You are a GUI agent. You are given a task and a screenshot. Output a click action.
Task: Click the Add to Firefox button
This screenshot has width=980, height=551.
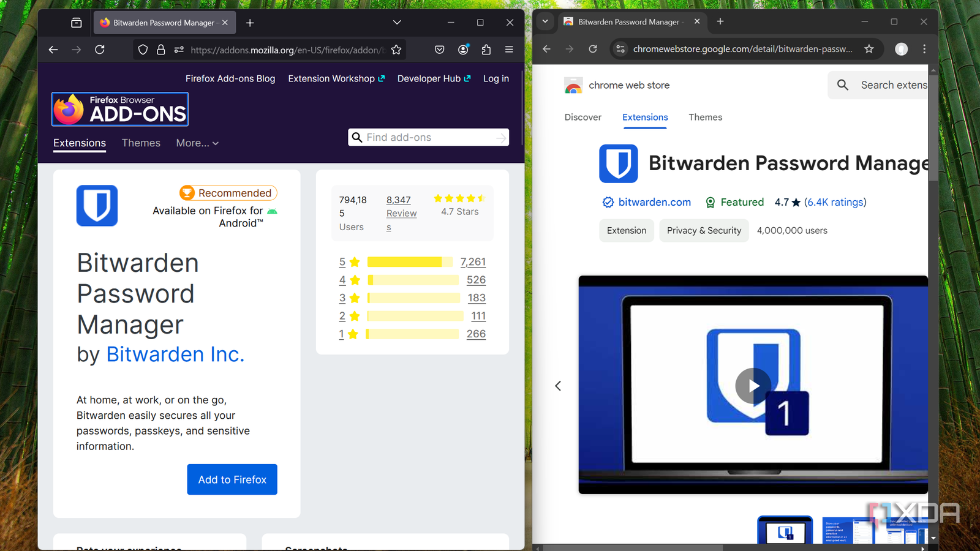click(x=232, y=479)
